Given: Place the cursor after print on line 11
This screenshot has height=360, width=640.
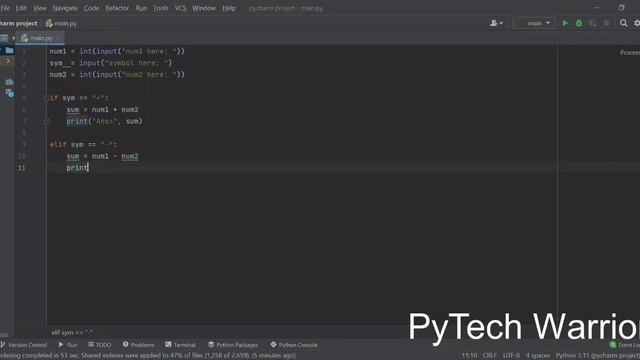Looking at the screenshot, I should [88, 168].
